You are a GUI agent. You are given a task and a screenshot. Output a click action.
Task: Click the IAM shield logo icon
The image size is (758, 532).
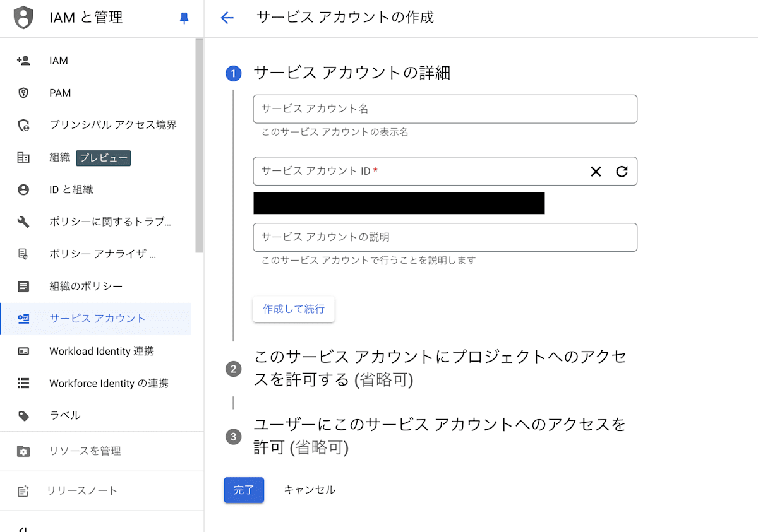23,18
